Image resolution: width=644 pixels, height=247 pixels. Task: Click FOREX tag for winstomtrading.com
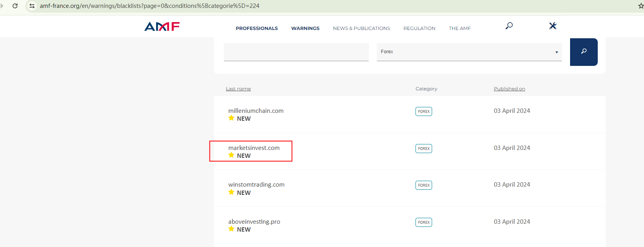point(424,185)
